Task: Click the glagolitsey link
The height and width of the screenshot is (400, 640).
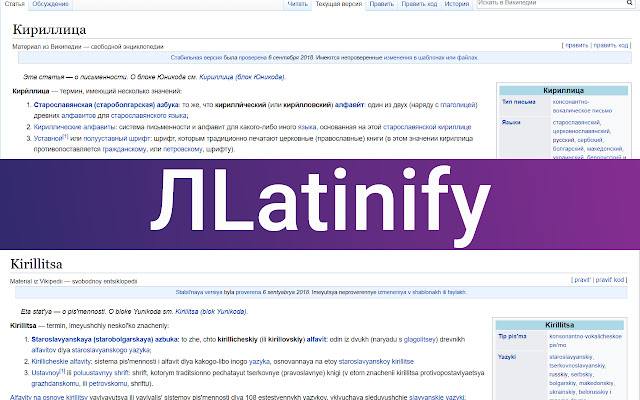Action: (x=420, y=339)
